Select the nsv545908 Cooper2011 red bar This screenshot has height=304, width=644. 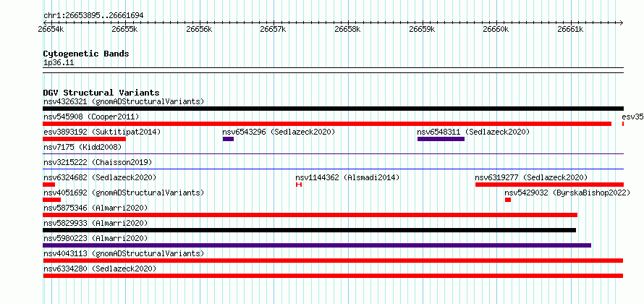coord(327,124)
